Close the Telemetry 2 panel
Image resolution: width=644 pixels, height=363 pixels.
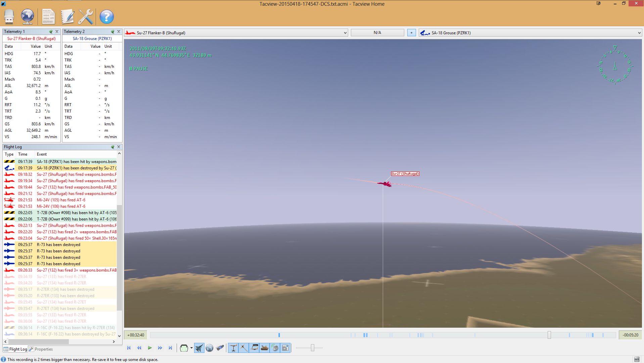tap(119, 32)
